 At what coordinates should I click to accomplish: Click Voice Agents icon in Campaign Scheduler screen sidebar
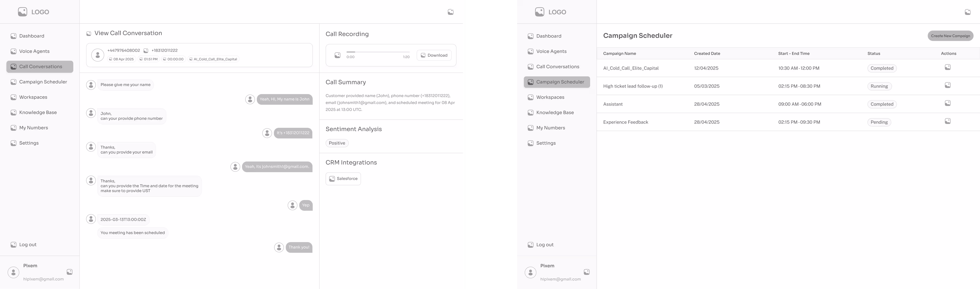click(x=530, y=51)
